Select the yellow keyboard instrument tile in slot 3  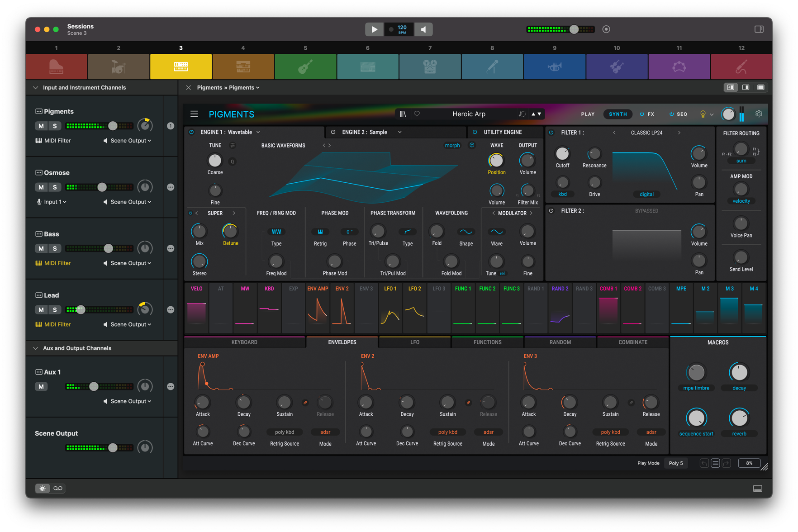[180, 67]
